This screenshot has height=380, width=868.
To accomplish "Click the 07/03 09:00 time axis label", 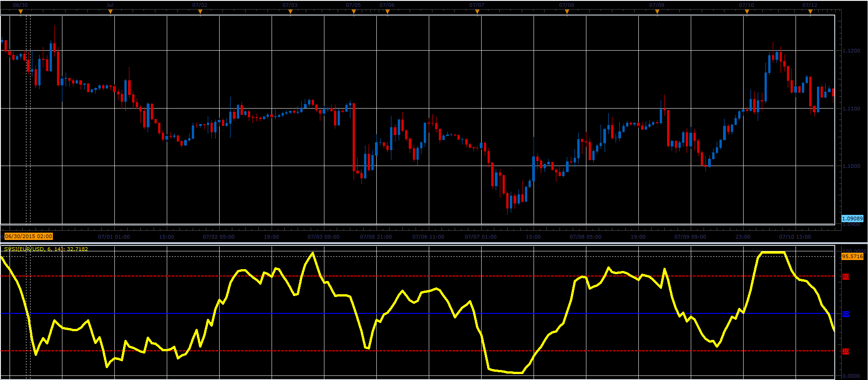I will tap(324, 237).
